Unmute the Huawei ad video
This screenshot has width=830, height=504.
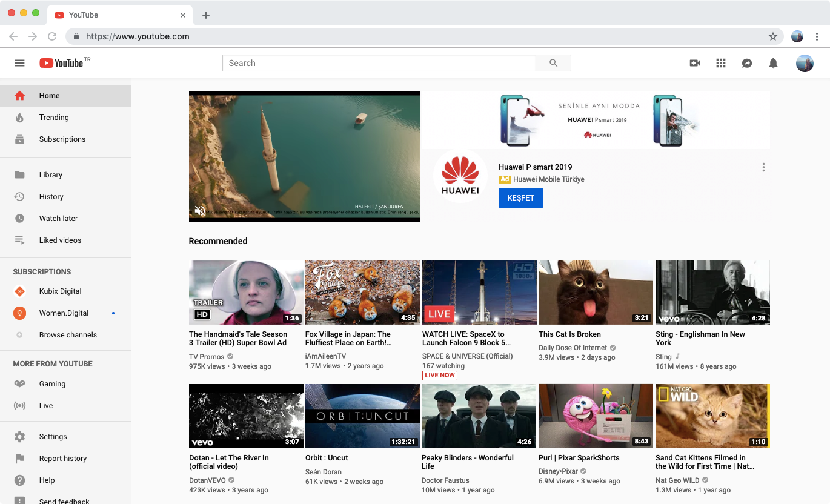point(200,211)
